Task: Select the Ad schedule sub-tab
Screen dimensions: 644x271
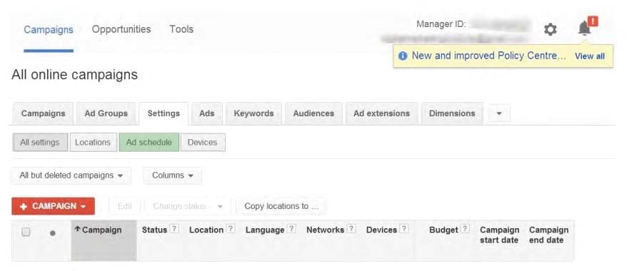Action: [x=149, y=142]
